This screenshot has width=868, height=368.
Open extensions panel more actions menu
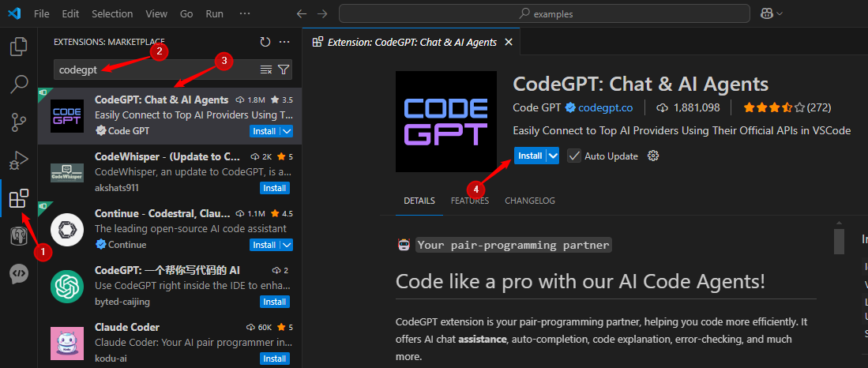tap(284, 42)
